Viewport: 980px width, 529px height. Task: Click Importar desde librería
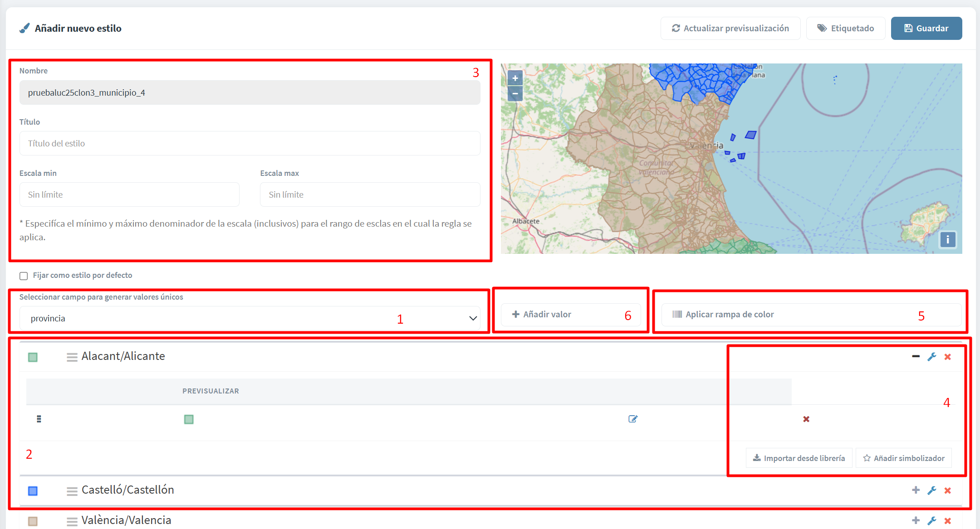click(799, 458)
